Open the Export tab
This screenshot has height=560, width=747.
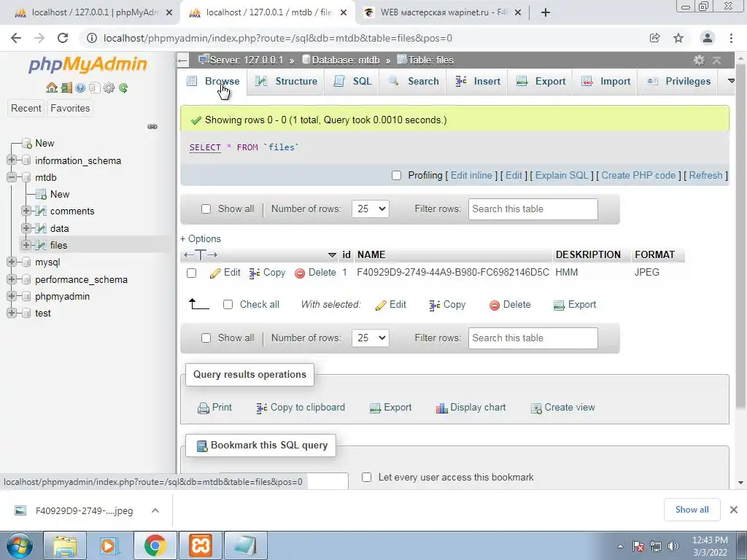(x=541, y=82)
